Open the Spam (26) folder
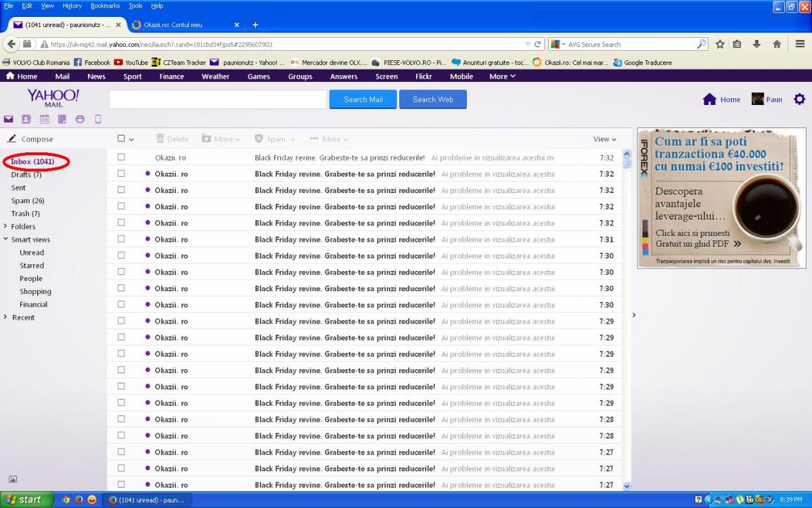 (x=28, y=200)
